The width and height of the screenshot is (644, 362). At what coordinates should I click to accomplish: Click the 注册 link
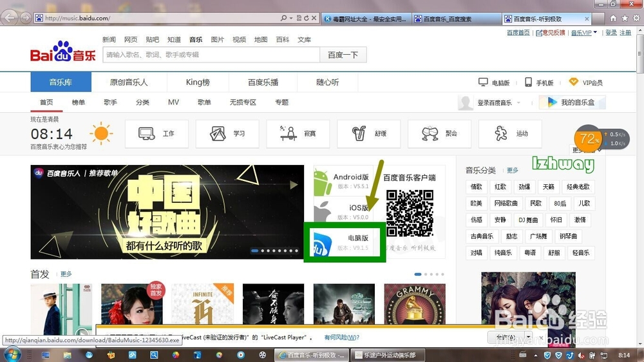[x=625, y=32]
